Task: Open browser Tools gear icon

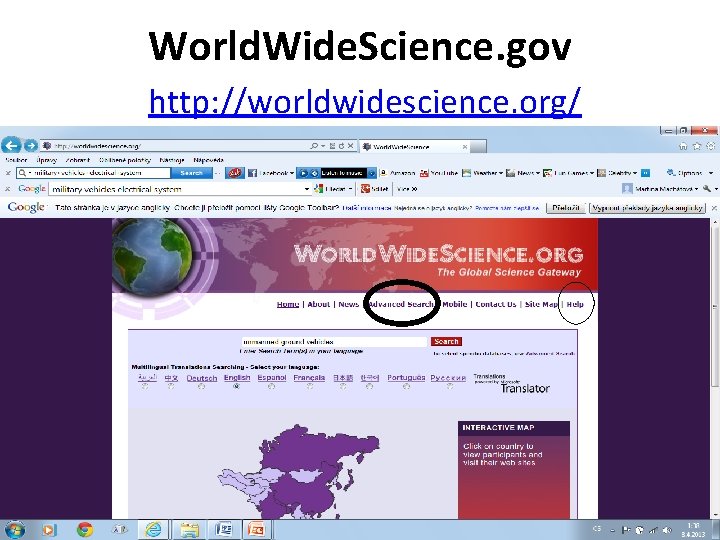Action: coord(711,146)
